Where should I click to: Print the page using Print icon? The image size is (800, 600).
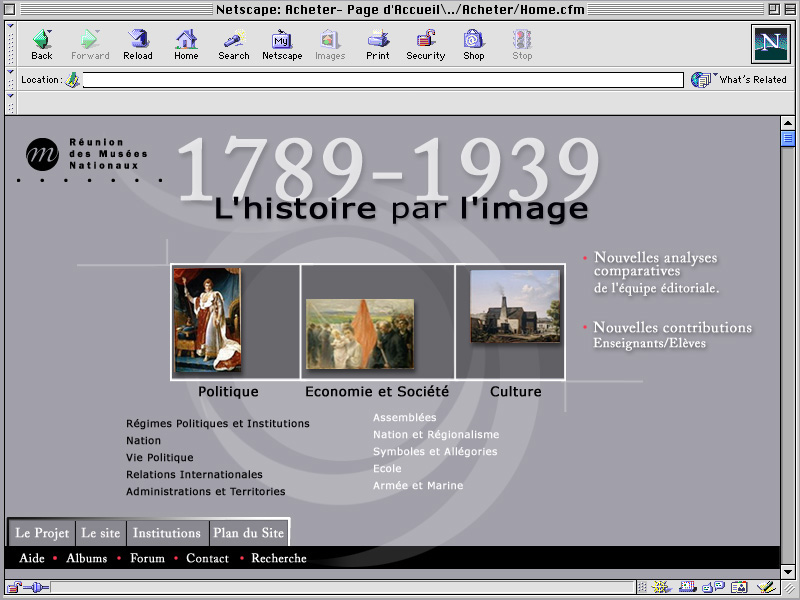[x=378, y=44]
